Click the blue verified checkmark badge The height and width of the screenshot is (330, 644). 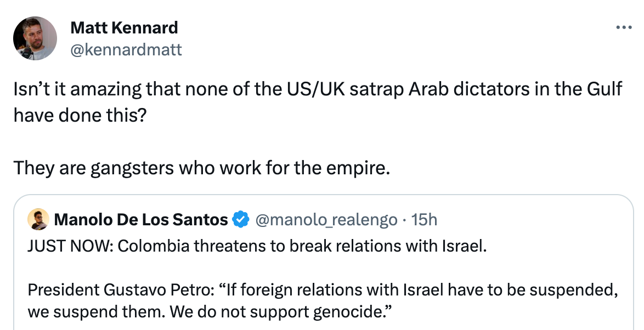[240, 220]
